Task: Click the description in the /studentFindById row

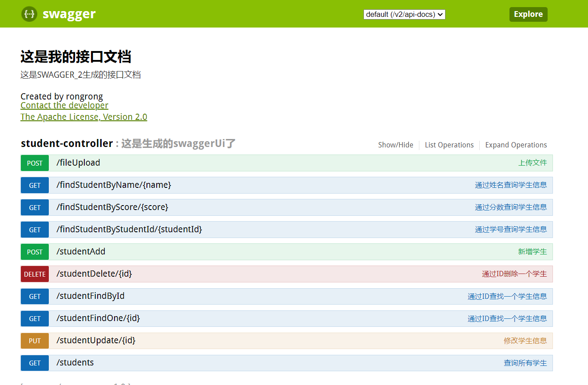Action: (x=507, y=296)
